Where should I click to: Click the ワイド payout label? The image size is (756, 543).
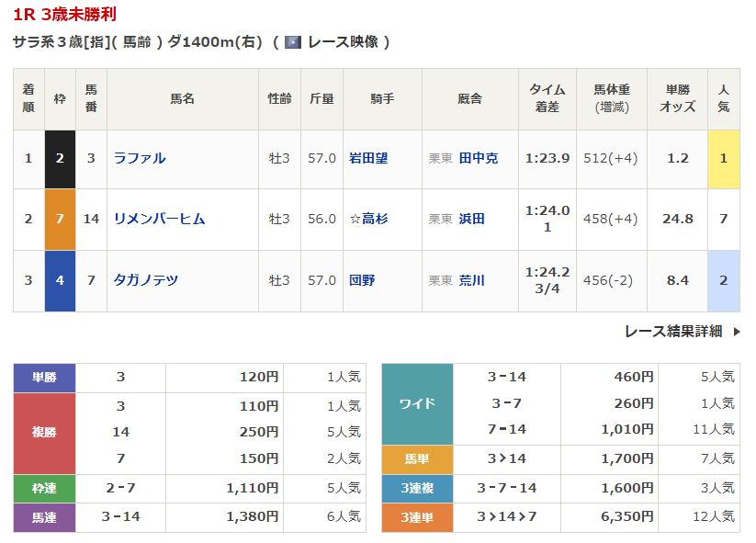point(417,403)
